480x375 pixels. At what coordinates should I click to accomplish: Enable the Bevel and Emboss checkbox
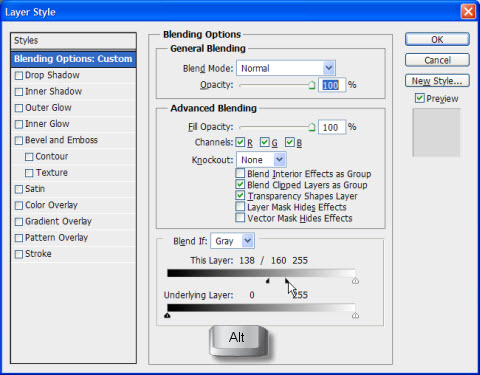(19, 140)
